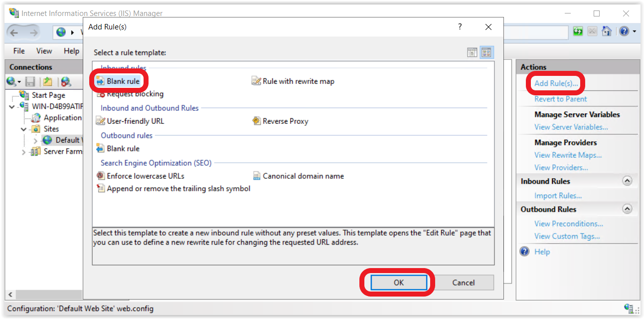Open View Rewrite Maps... link
This screenshot has height=319, width=644.
tap(568, 155)
